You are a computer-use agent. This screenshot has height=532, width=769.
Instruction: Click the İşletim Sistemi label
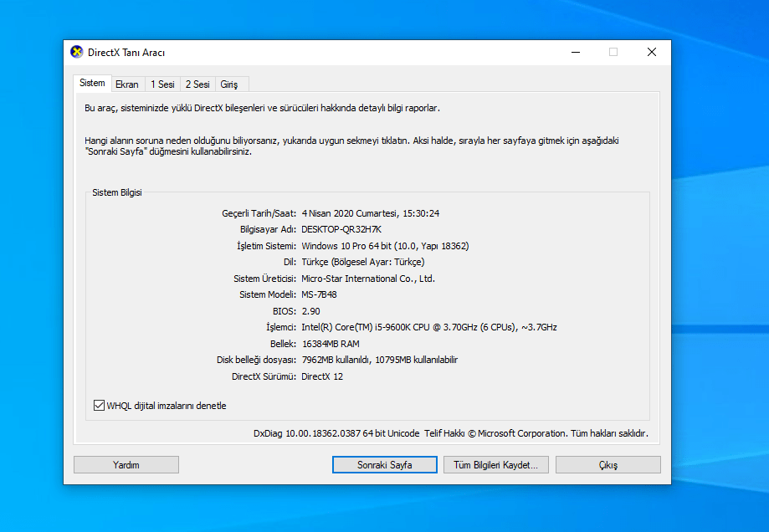pyautogui.click(x=267, y=246)
